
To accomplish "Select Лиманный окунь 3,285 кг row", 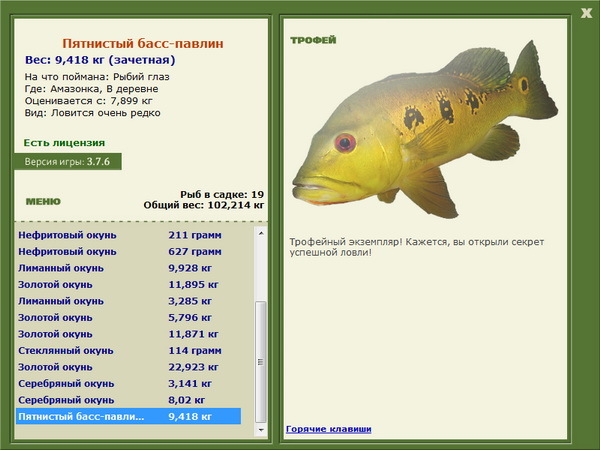I will point(129,301).
